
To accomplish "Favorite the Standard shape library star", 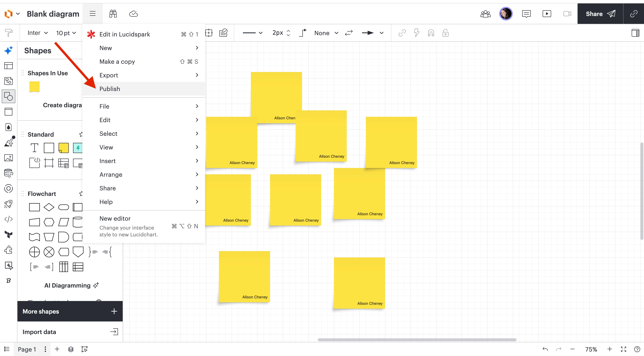I will click(x=81, y=134).
